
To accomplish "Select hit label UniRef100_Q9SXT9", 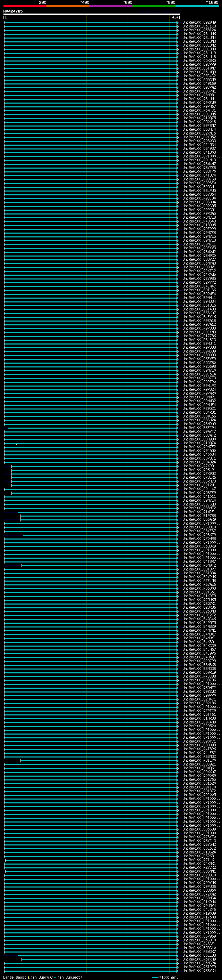I will (x=199, y=535).
